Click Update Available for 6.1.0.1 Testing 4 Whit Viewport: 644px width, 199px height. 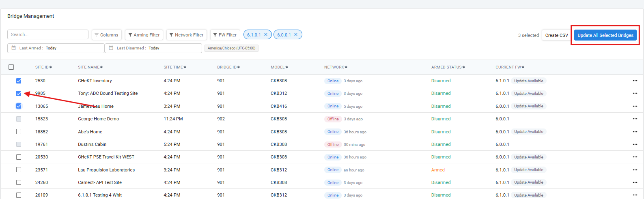coord(529,195)
